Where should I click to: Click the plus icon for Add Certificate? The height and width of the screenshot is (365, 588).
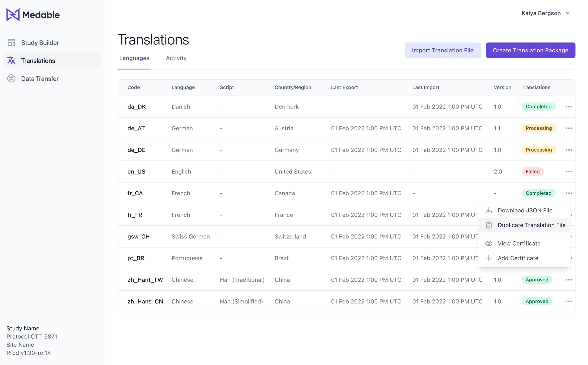[489, 258]
